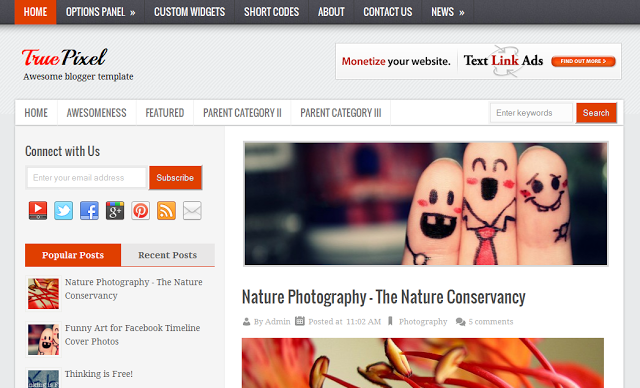640x388 pixels.
Task: Click the Awesome blogger template tagline
Action: click(78, 77)
